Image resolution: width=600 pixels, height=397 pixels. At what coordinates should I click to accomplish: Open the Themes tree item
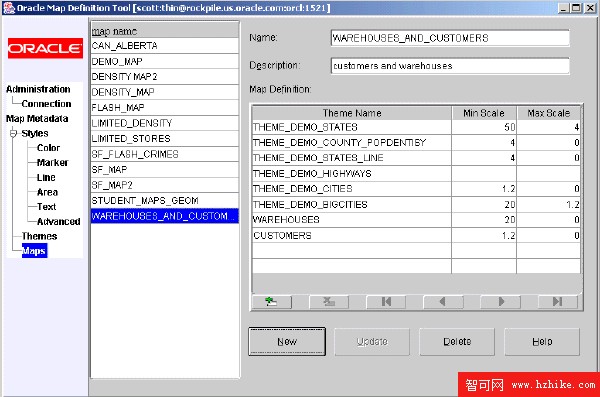pyautogui.click(x=39, y=236)
